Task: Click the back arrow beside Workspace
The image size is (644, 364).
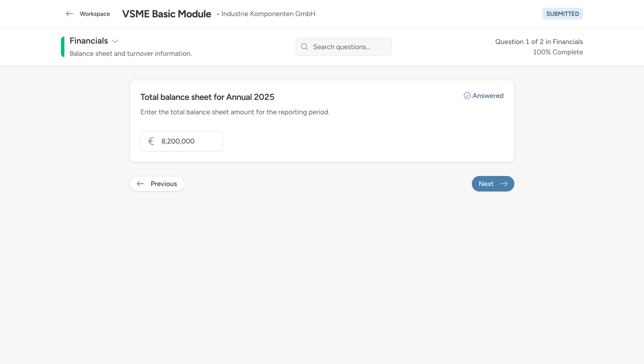Action: (69, 14)
